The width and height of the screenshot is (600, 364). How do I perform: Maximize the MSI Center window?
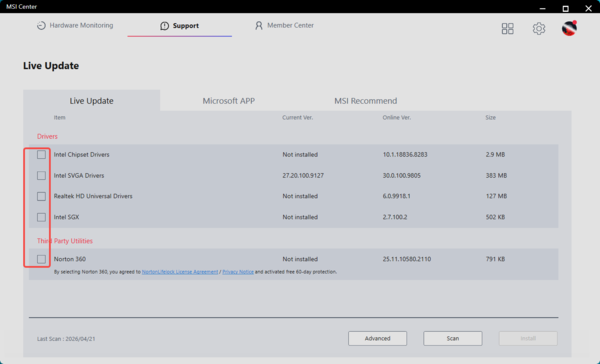[x=566, y=8]
